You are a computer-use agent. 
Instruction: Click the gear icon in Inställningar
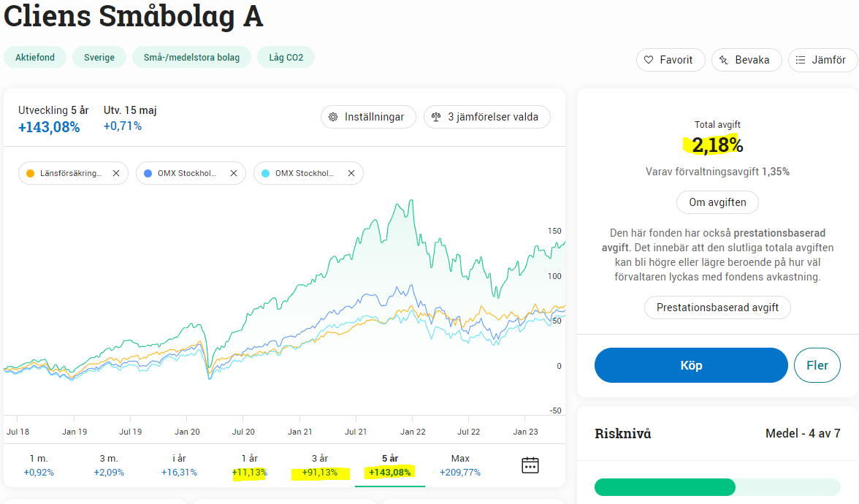[333, 117]
